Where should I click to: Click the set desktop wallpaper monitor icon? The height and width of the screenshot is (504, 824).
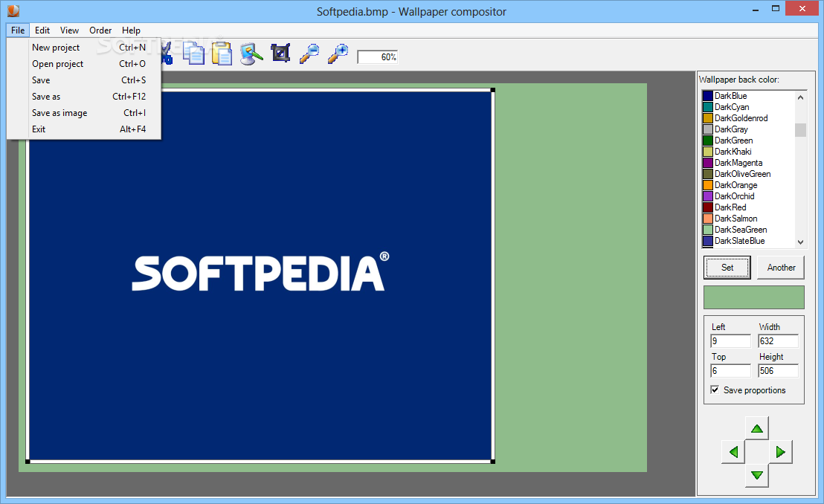coord(251,54)
